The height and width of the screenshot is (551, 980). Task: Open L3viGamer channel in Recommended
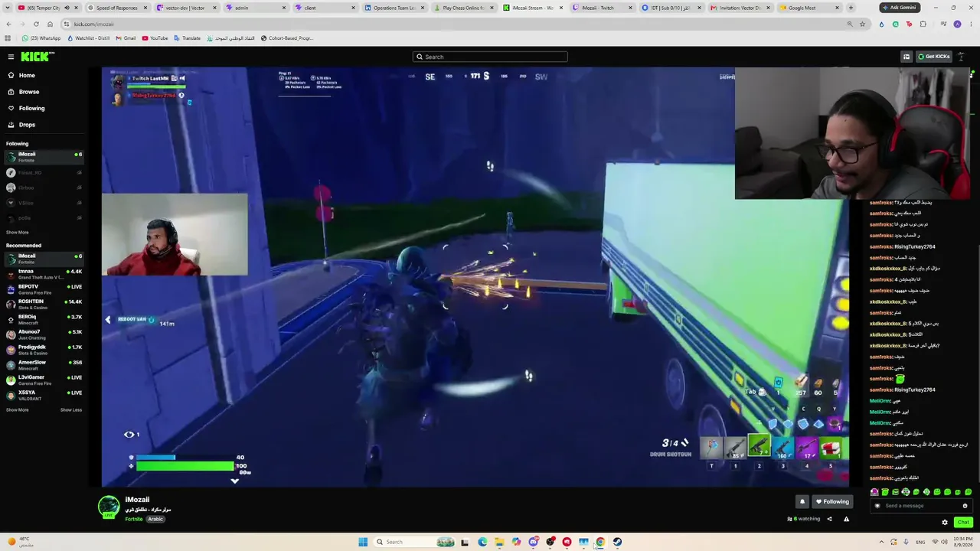pyautogui.click(x=44, y=380)
